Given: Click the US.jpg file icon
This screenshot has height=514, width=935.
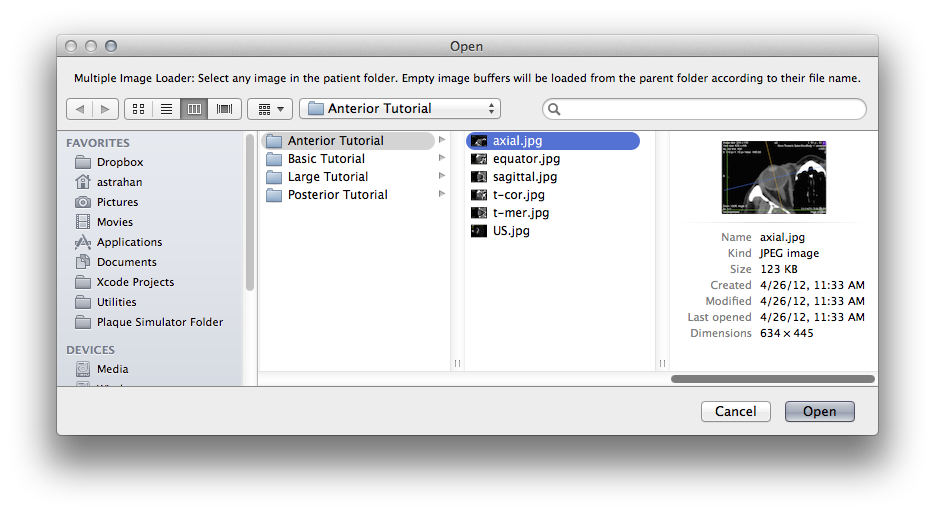Looking at the screenshot, I should [479, 231].
